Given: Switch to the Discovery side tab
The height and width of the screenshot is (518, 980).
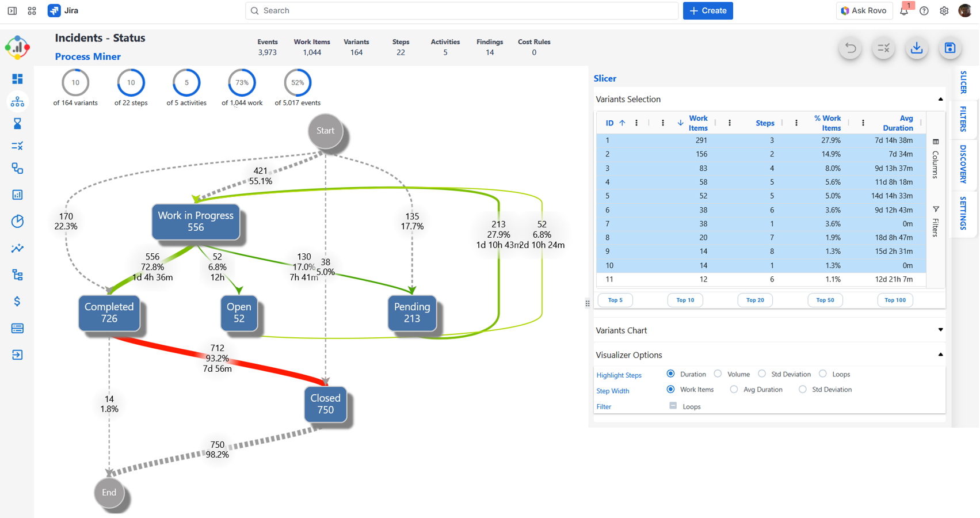Looking at the screenshot, I should tap(963, 164).
